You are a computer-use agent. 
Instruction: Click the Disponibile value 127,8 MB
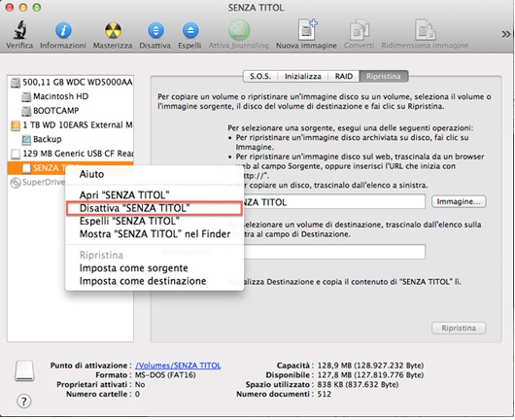coord(370,375)
